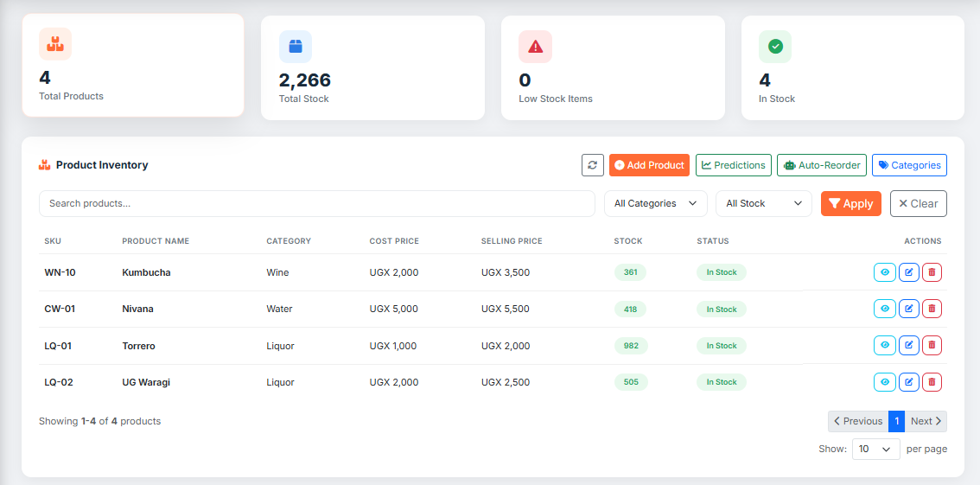Click the Category column header

(x=289, y=241)
